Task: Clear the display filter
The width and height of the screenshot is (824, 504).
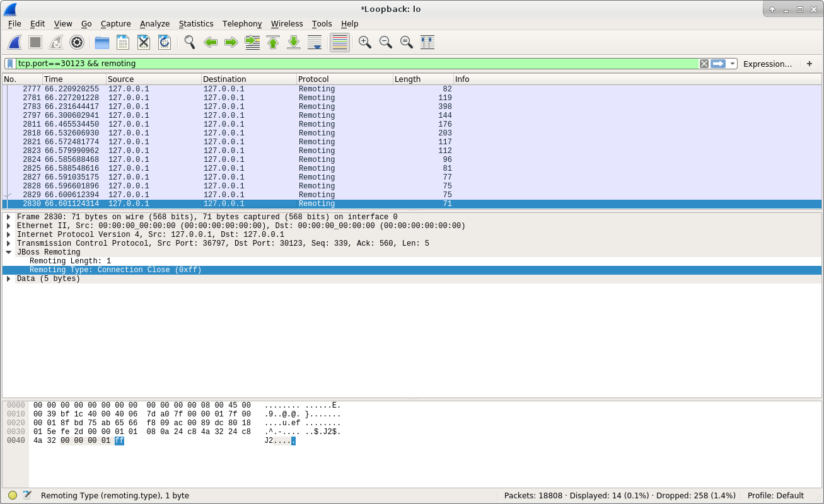Action: click(x=704, y=64)
